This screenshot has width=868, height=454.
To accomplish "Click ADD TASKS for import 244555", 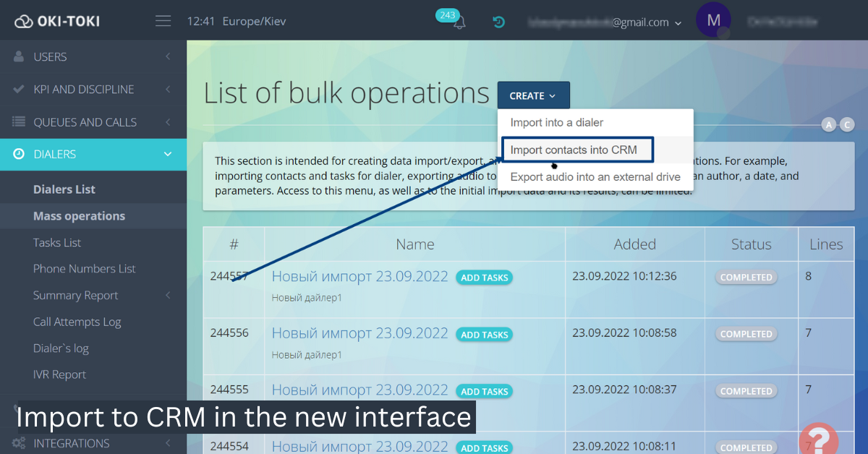I will pyautogui.click(x=484, y=391).
